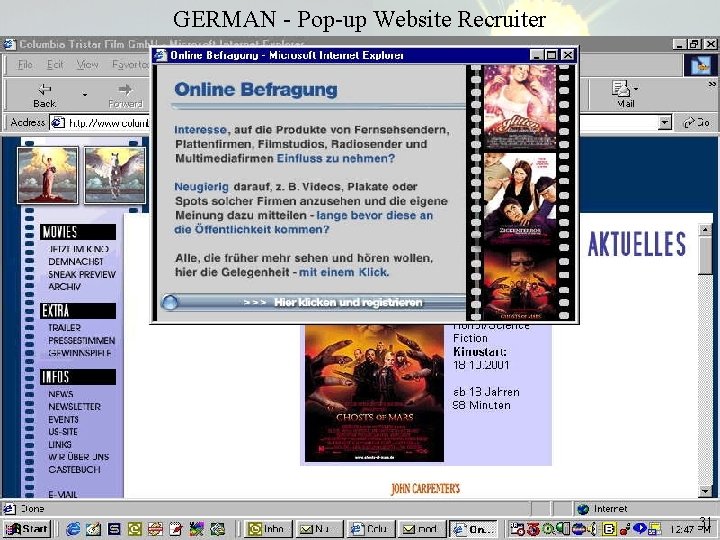720x540 pixels.
Task: Open 'DEMNÄCHST' in the sidebar
Action: (76, 262)
